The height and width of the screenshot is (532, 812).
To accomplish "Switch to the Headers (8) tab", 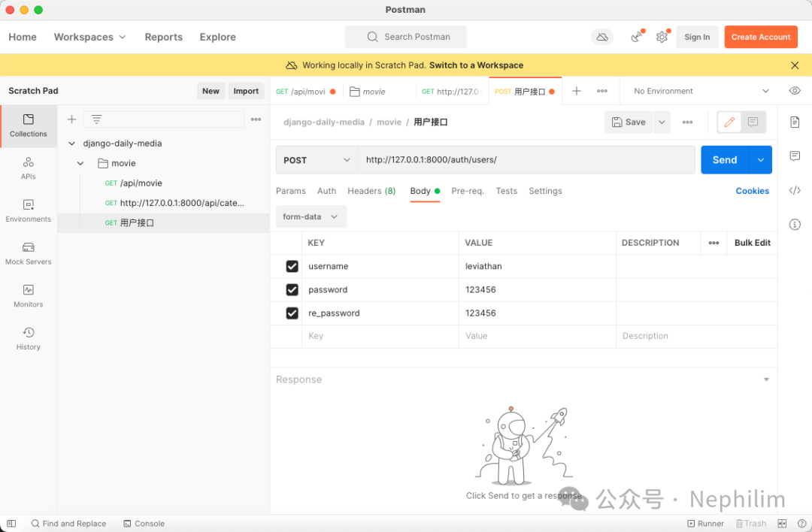I will pyautogui.click(x=371, y=191).
